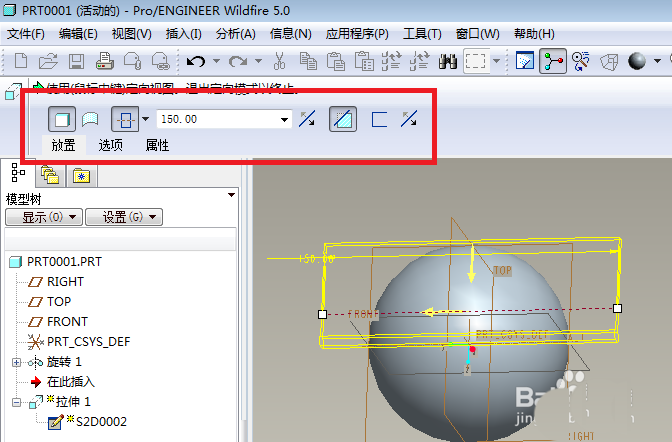
Task: Open the 150.00 depth value dropdown
Action: tap(284, 119)
